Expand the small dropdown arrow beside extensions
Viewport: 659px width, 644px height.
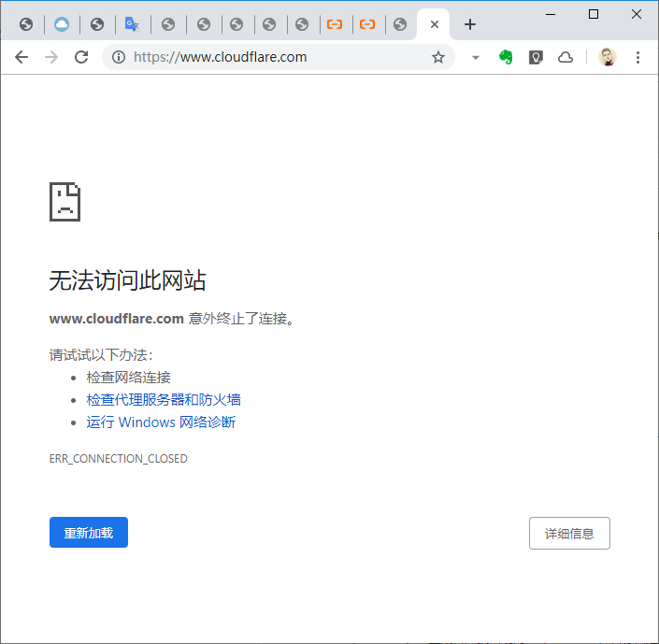pos(476,58)
